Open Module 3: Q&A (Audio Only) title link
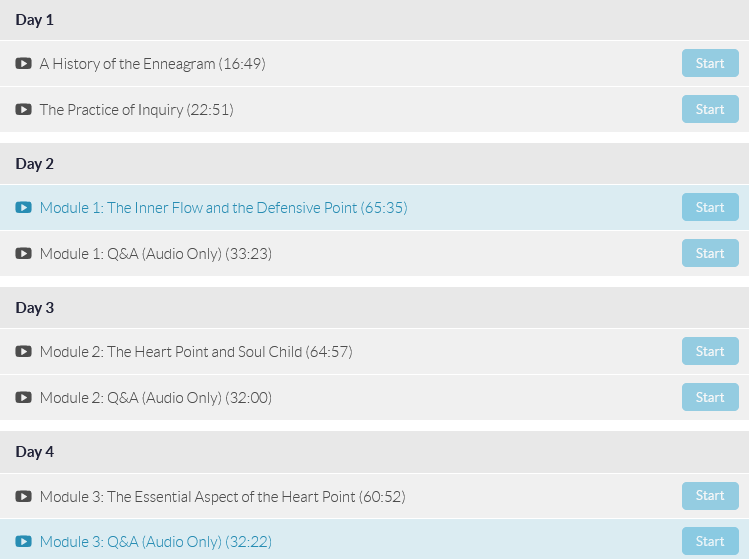 pyautogui.click(x=156, y=542)
